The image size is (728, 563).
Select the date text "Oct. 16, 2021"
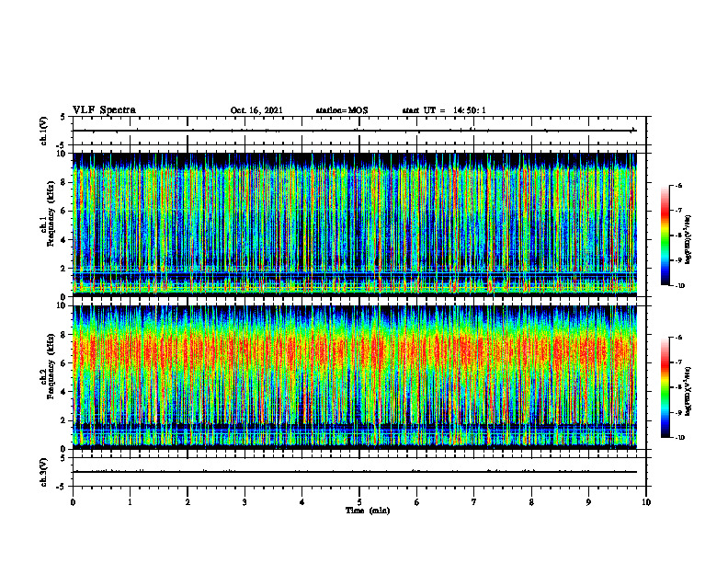point(256,110)
